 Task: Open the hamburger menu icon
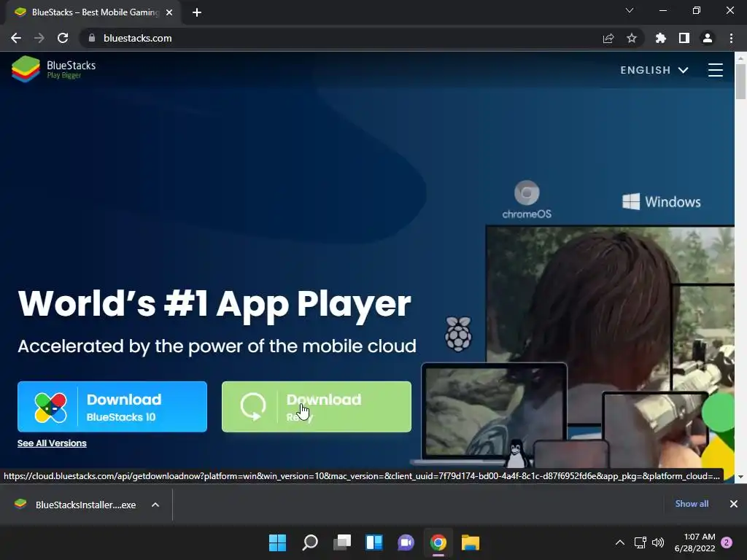click(715, 70)
